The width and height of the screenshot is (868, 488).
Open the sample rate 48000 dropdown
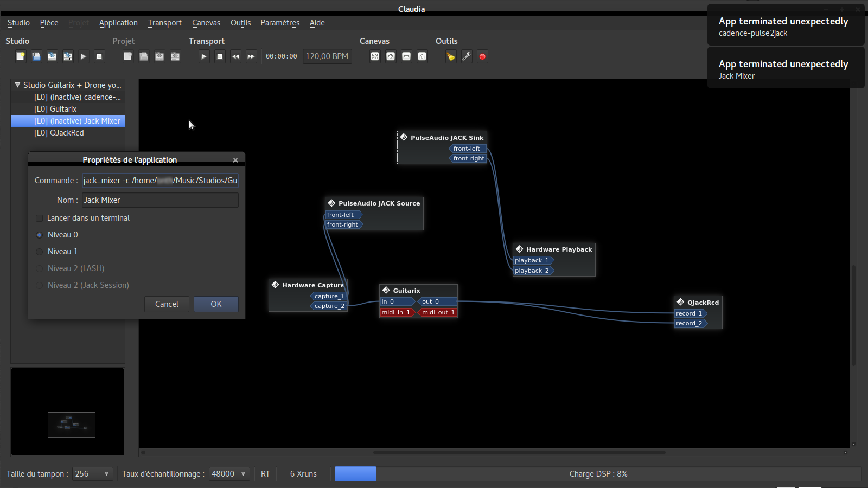[229, 474]
